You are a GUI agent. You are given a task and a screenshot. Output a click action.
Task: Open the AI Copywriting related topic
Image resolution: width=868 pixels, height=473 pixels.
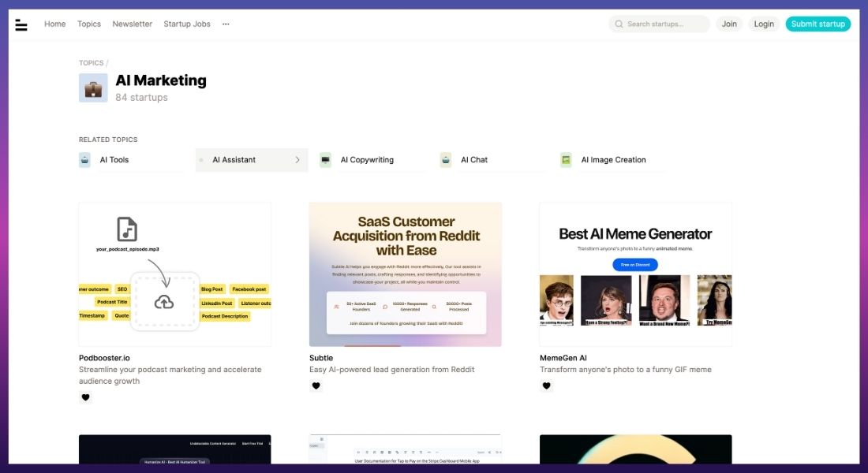(372, 160)
